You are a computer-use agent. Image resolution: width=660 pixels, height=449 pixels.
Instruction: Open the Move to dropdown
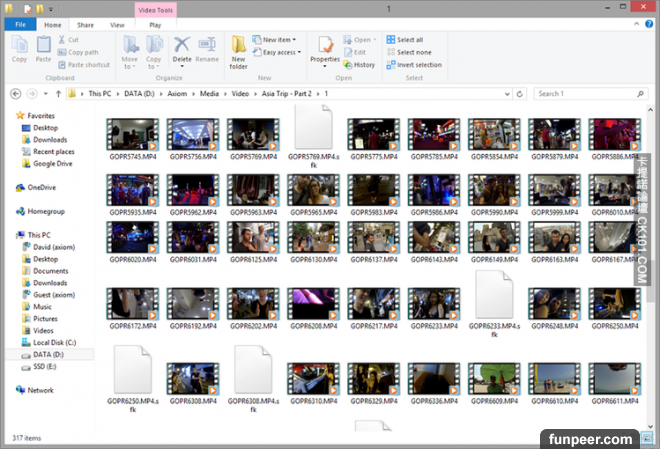pos(130,50)
